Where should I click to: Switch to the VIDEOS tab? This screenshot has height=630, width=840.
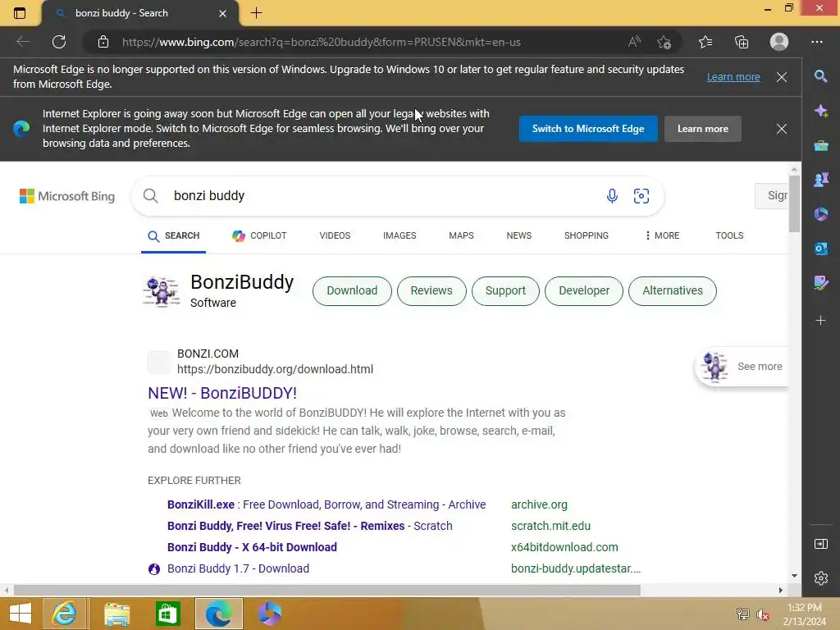tap(335, 235)
